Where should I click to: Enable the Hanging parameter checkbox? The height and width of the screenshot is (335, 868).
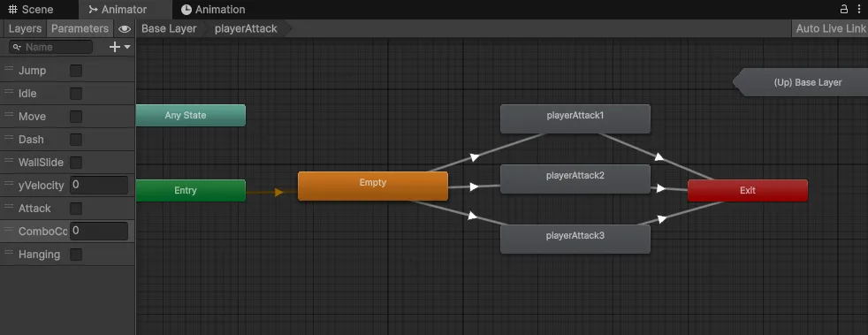click(x=76, y=255)
